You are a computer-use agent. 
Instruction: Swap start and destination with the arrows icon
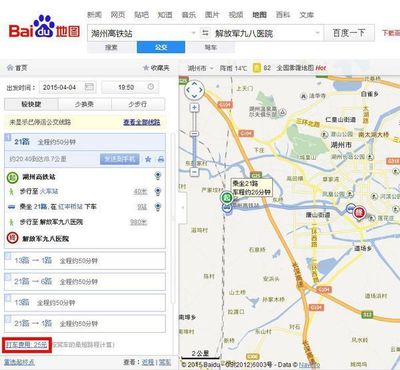tap(205, 33)
